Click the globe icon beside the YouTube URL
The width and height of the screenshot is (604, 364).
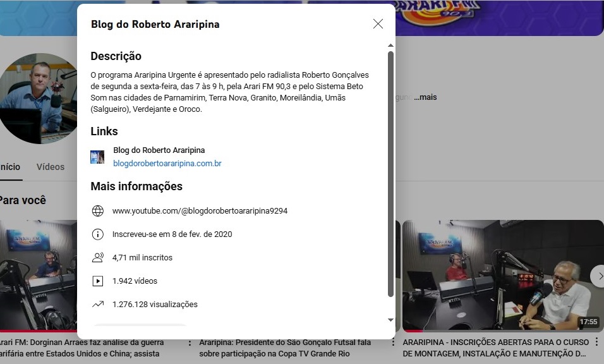(98, 210)
